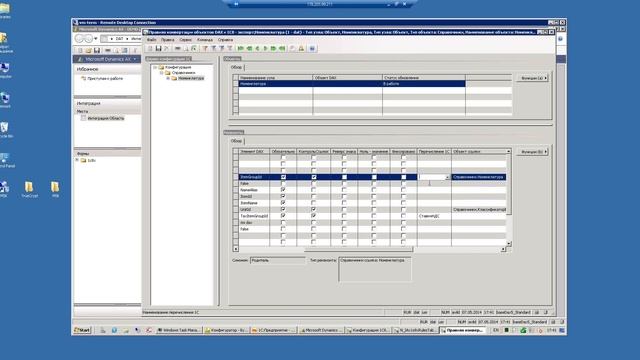Collapse the Справочники tree node

(162, 73)
